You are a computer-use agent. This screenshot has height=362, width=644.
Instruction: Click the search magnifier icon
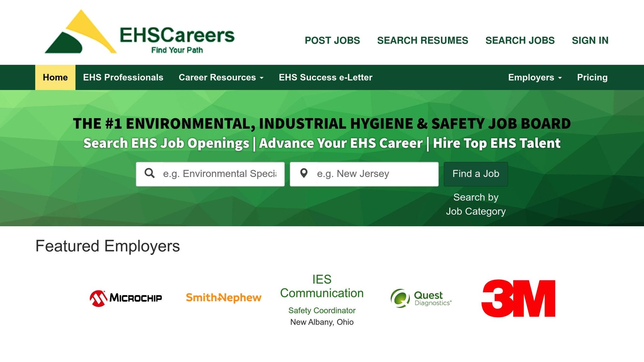click(x=150, y=173)
